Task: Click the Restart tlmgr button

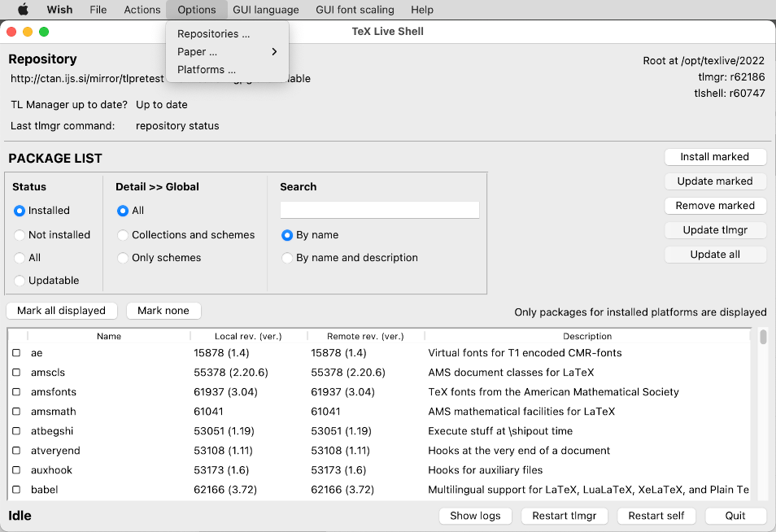Action: tap(565, 516)
